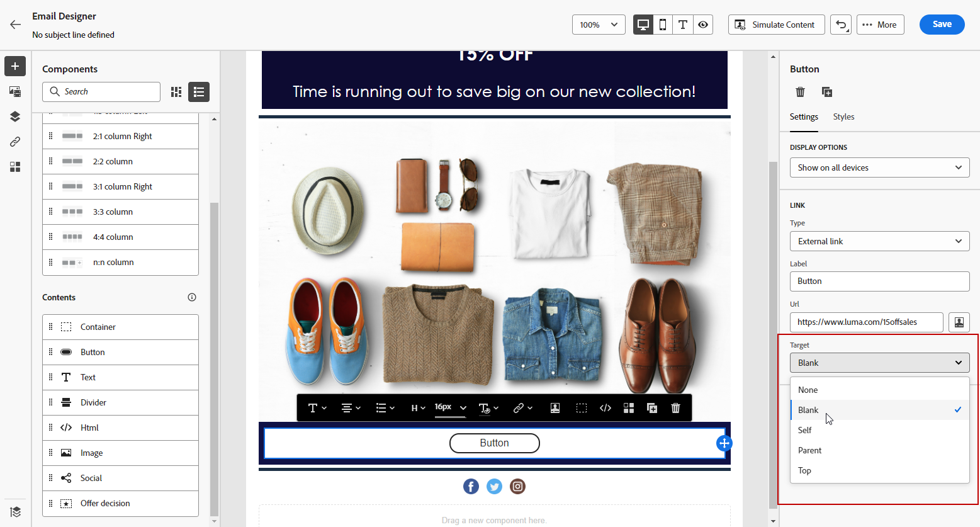980x527 pixels.
Task: Open the Show on all devices dropdown
Action: [x=879, y=167]
